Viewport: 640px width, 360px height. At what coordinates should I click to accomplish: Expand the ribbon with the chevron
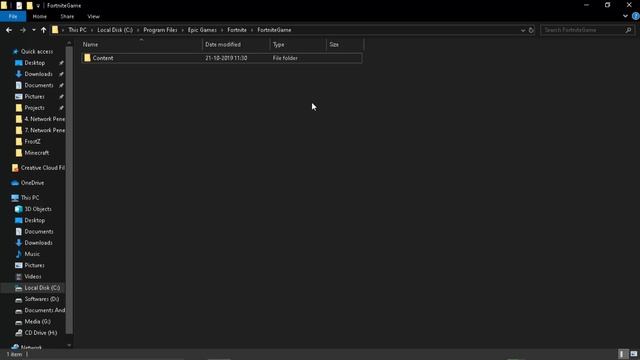[x=625, y=16]
